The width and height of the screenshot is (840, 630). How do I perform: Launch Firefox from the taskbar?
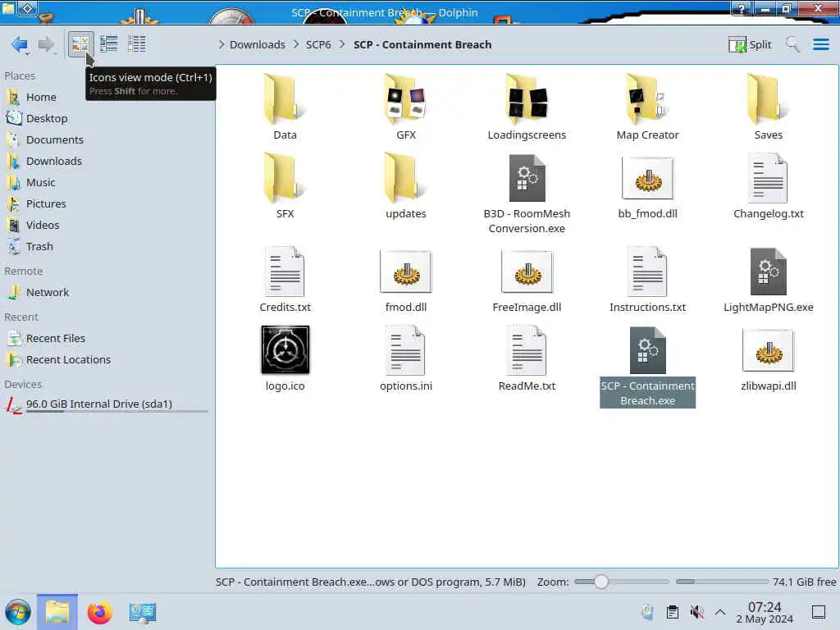point(99,612)
